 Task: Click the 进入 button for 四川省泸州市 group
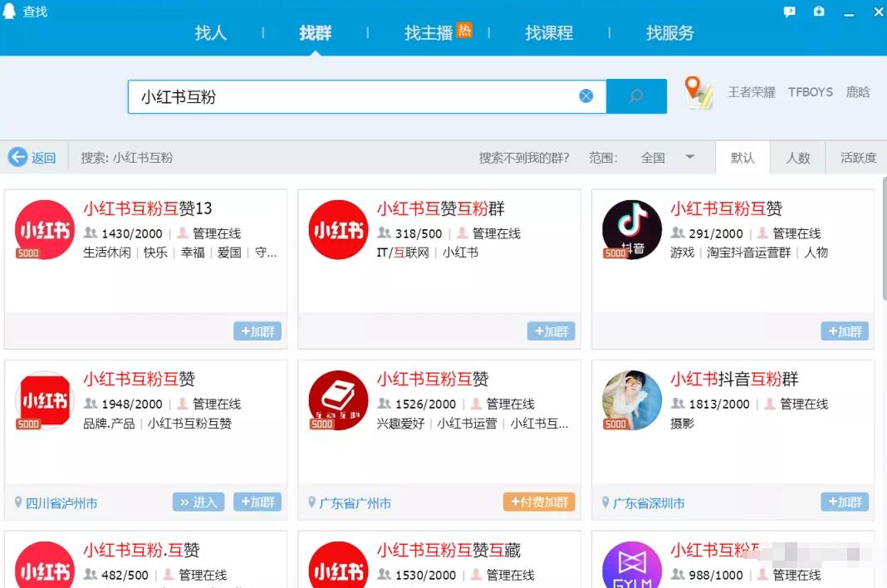coord(198,502)
